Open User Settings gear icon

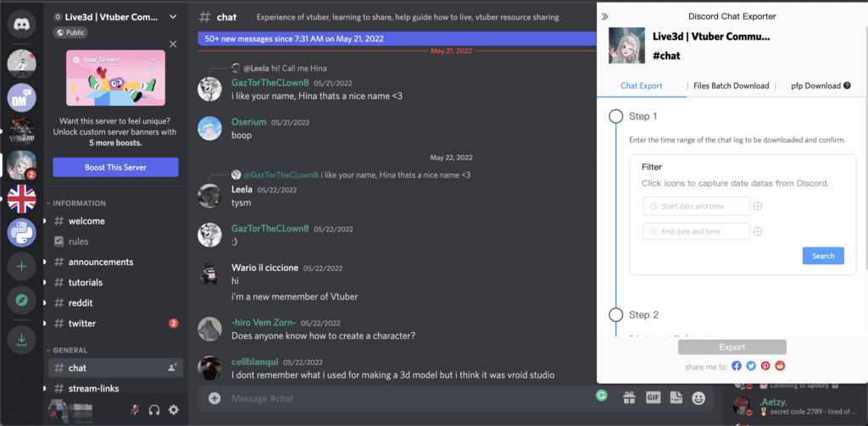[x=174, y=410]
